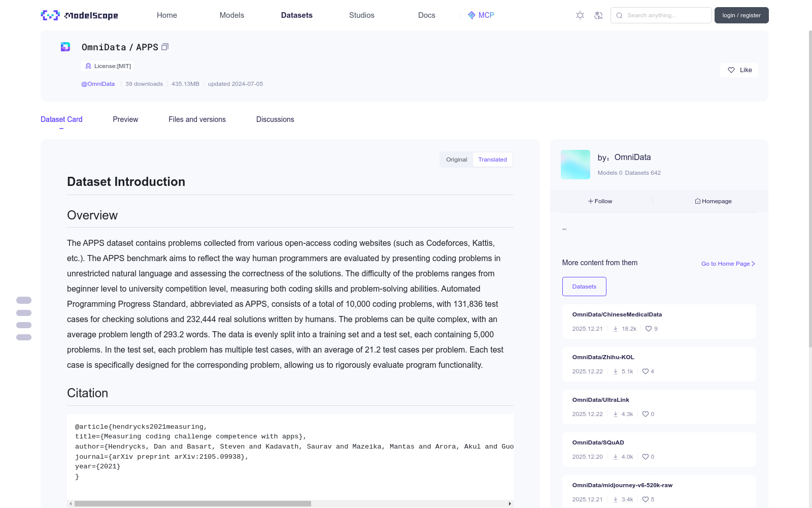Click the License:[MIT] tag
Image resolution: width=812 pixels, height=508 pixels.
(x=108, y=66)
